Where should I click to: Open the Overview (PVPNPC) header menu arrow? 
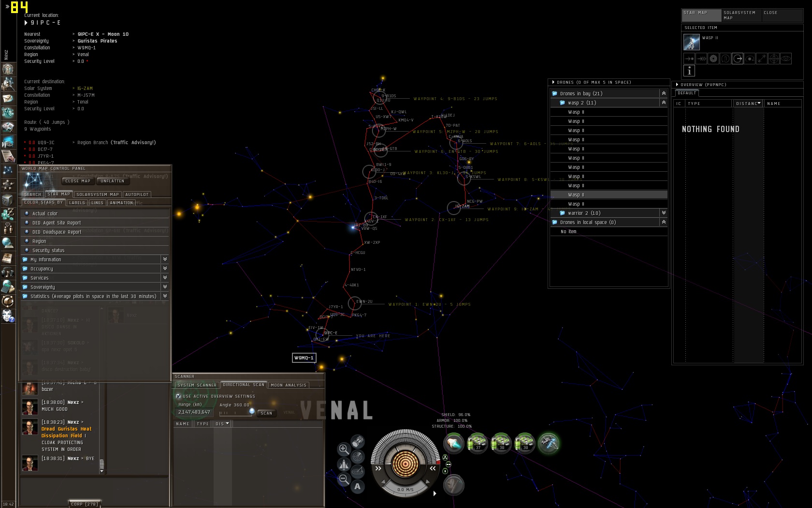click(677, 85)
